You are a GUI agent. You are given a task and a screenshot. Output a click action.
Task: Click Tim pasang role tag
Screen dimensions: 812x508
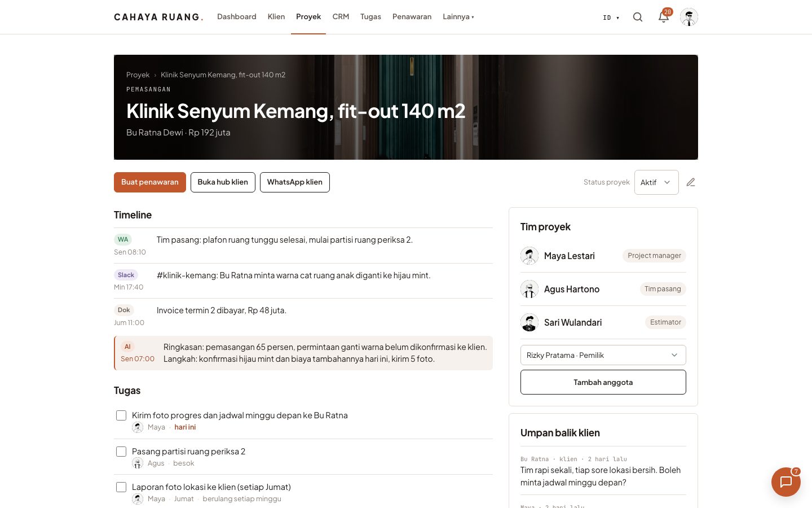[663, 289]
